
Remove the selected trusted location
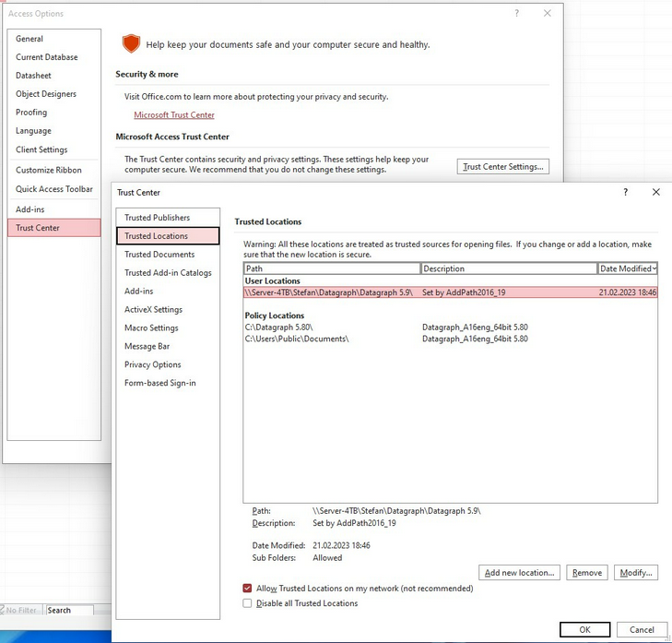586,573
